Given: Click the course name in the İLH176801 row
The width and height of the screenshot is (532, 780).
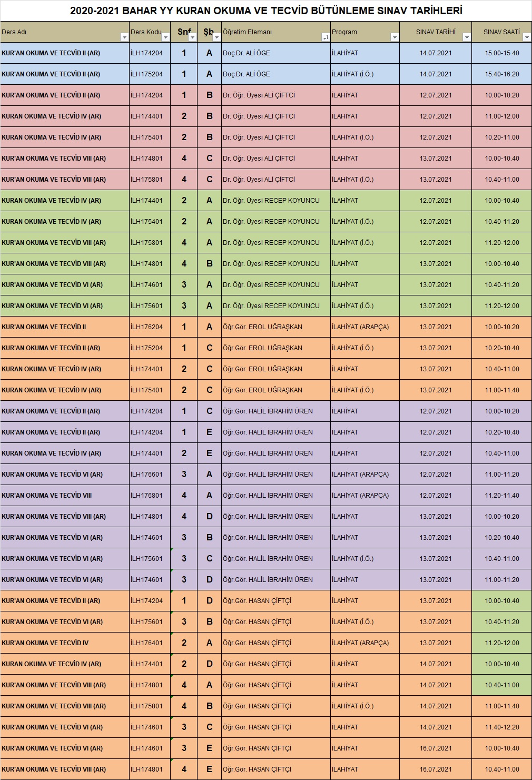Looking at the screenshot, I should click(x=65, y=496).
